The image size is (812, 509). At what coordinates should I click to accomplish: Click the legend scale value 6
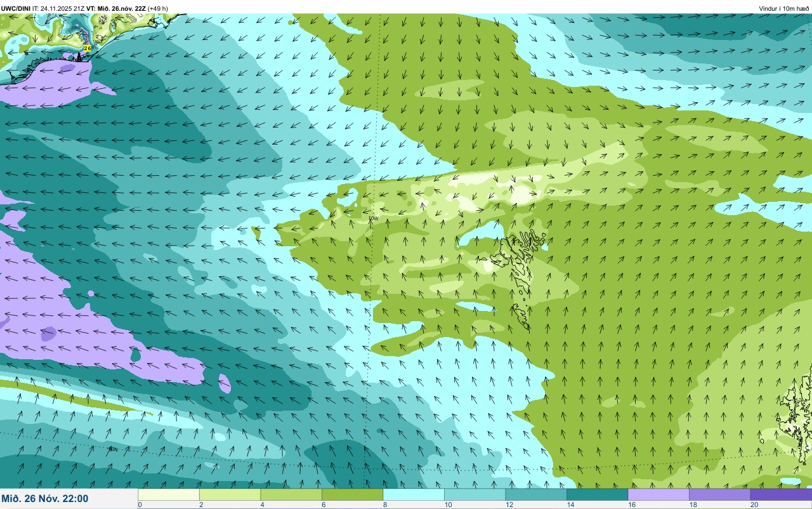click(x=322, y=505)
